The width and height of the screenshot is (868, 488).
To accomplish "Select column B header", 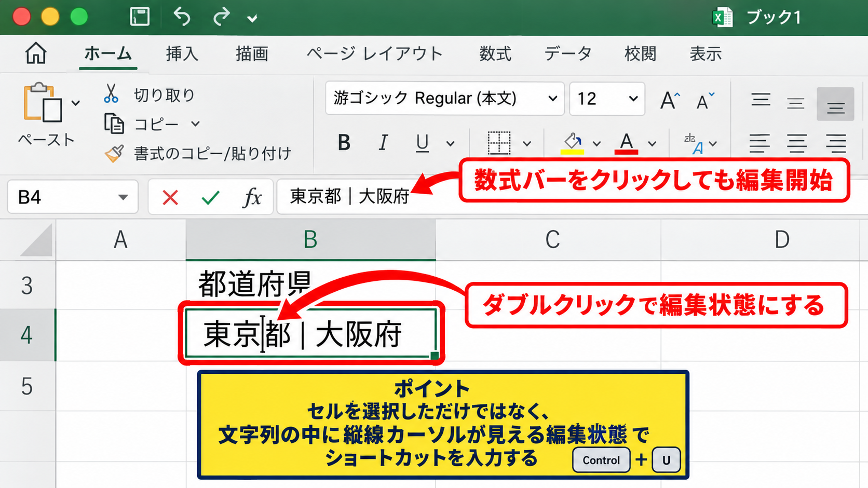I will tap(310, 239).
